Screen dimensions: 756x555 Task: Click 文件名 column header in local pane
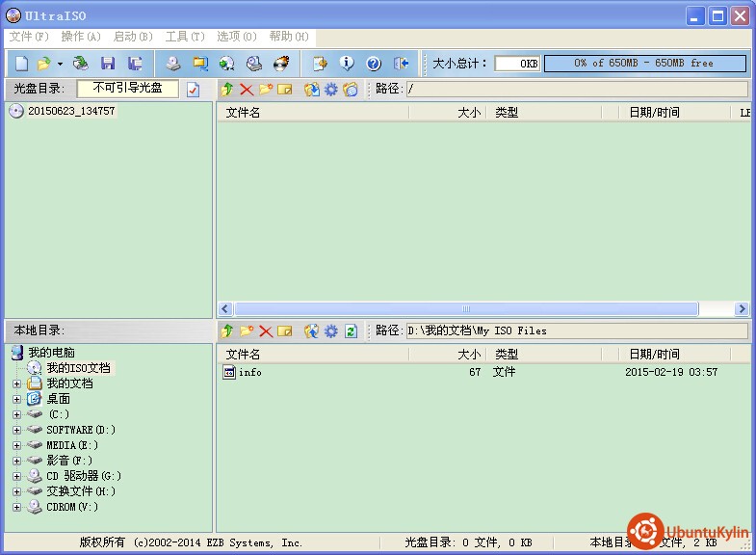click(x=312, y=355)
